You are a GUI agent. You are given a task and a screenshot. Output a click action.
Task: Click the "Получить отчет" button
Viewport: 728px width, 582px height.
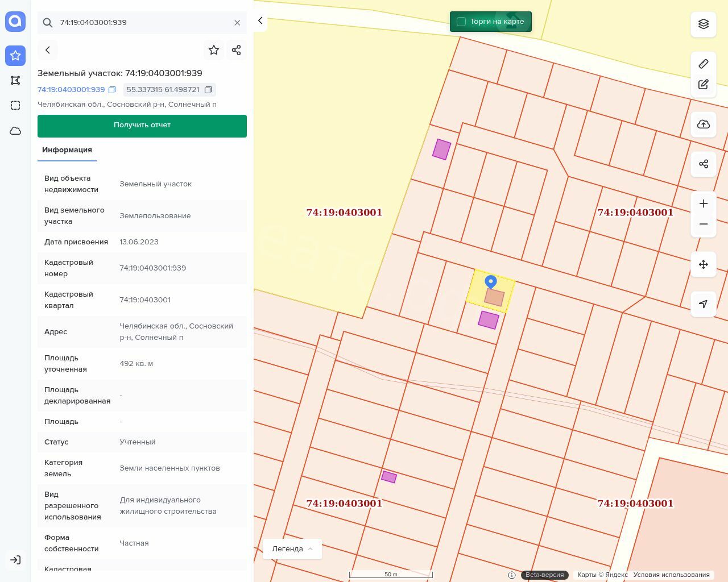pyautogui.click(x=142, y=126)
